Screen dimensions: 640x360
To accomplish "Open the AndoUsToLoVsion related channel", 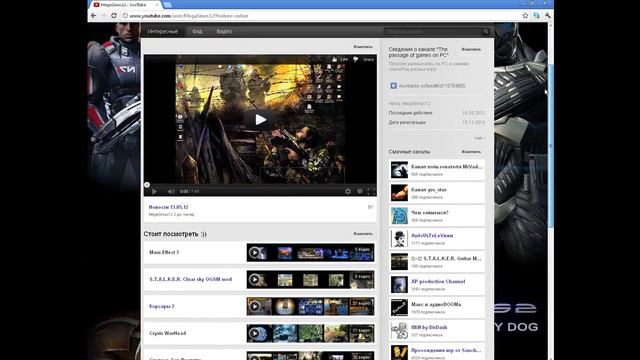I will 432,236.
